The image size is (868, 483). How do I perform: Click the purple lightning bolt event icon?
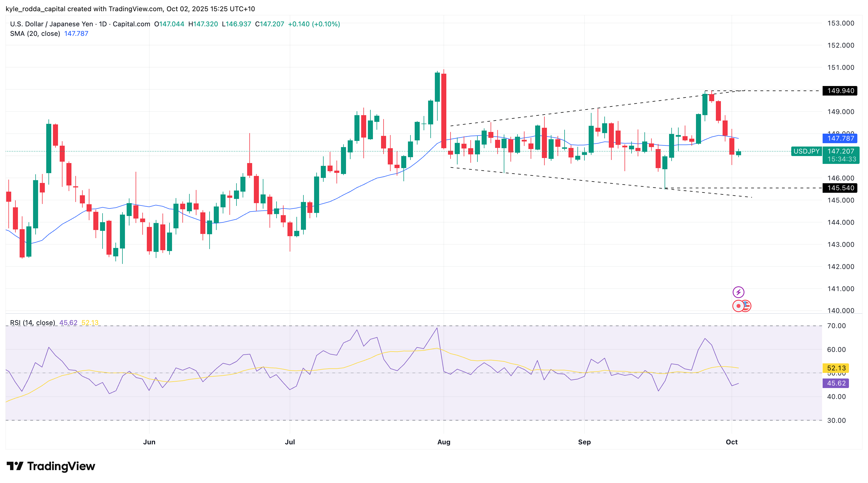pos(738,292)
